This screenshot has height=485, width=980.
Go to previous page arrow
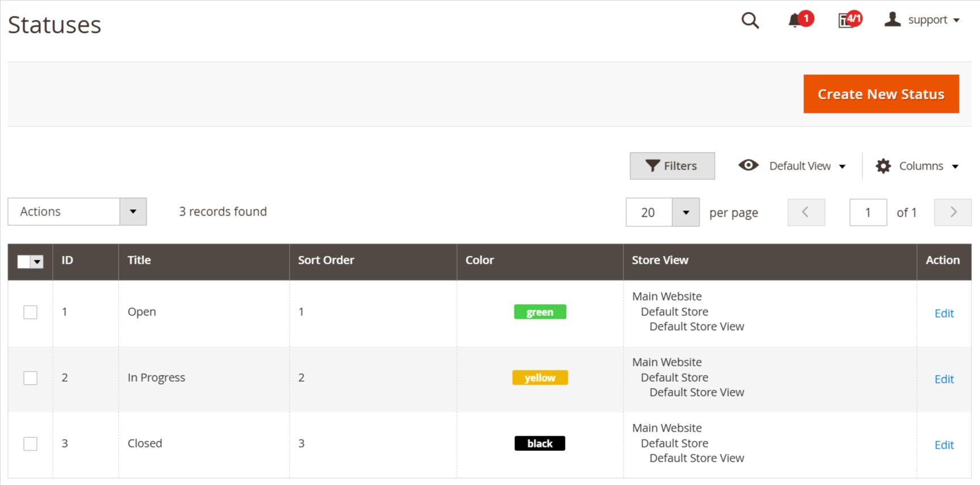coord(806,212)
